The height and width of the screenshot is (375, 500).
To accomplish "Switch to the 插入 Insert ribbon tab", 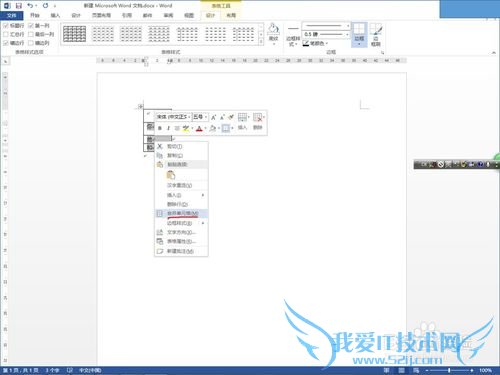I will 55,15.
